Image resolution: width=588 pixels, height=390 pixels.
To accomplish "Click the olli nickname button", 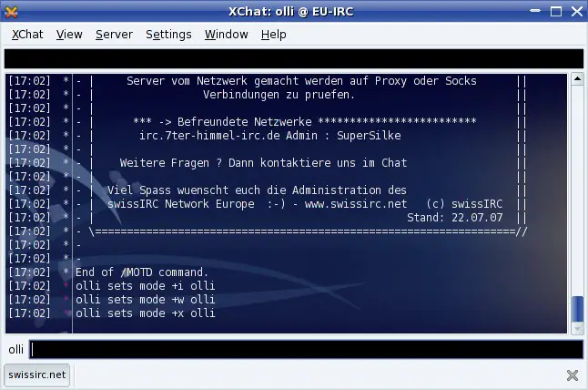I will 16,350.
